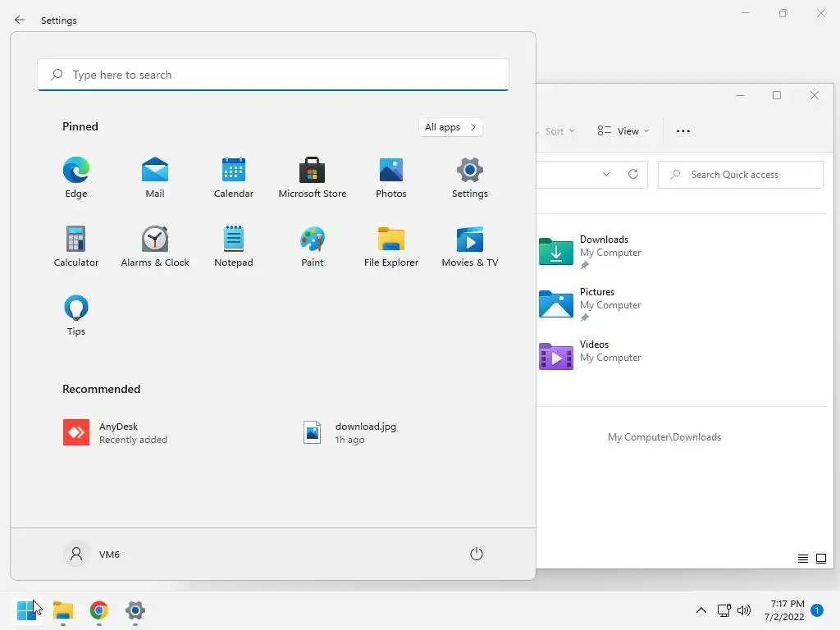Click the Recommended section heading
The width and height of the screenshot is (840, 630).
click(x=101, y=389)
